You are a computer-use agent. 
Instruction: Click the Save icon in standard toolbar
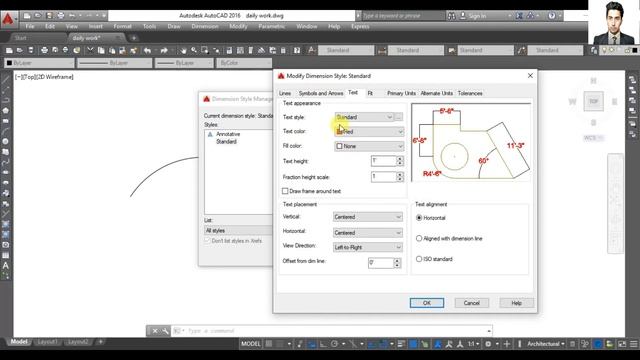[x=31, y=50]
